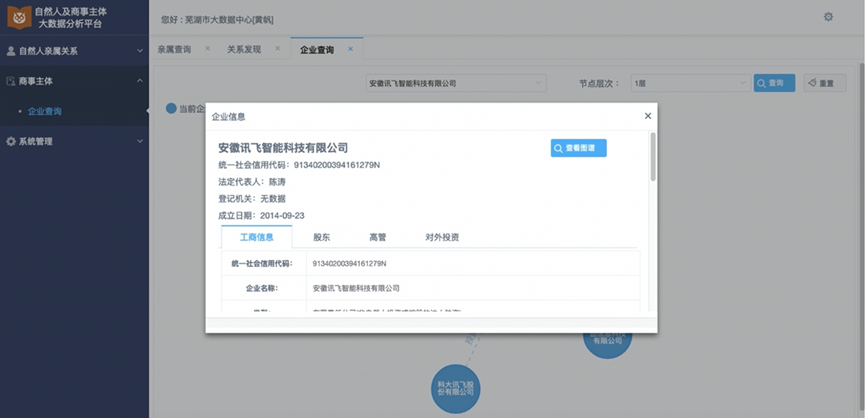The height and width of the screenshot is (418, 865).
Task: Open the company name dropdown 安徽讯飞智能科技有限公司
Action: (456, 83)
